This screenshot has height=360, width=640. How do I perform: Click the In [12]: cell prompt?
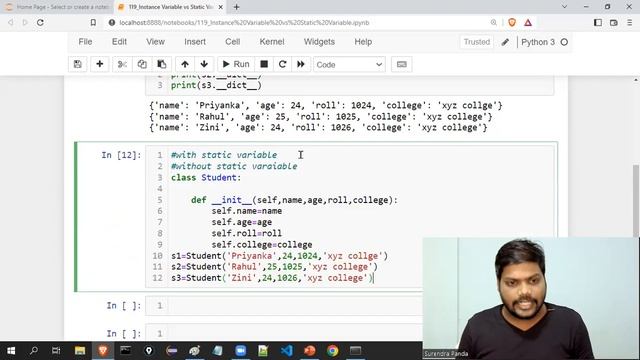point(121,155)
